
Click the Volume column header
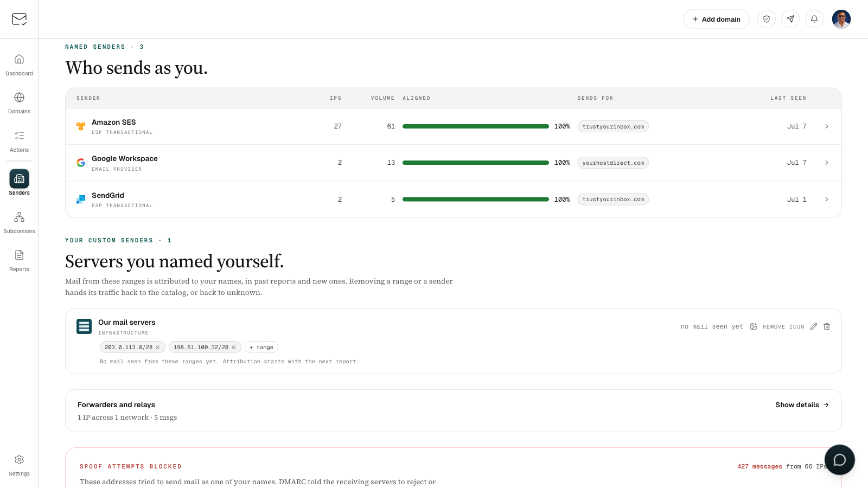382,98
